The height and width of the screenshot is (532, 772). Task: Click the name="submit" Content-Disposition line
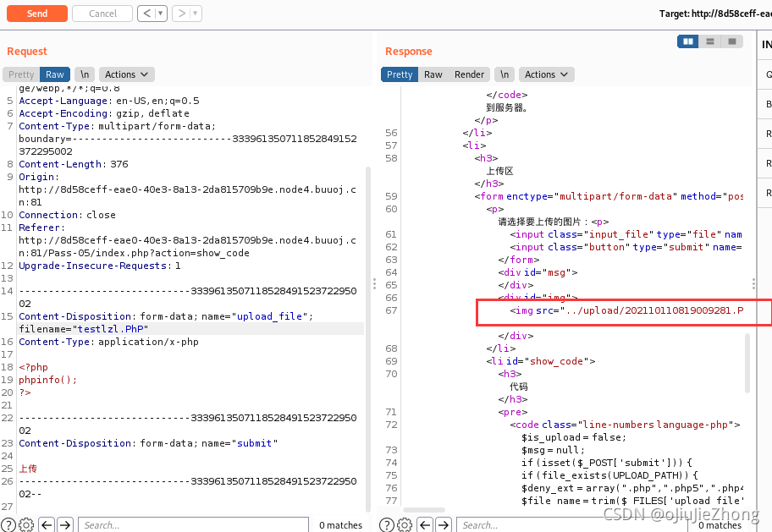point(148,443)
